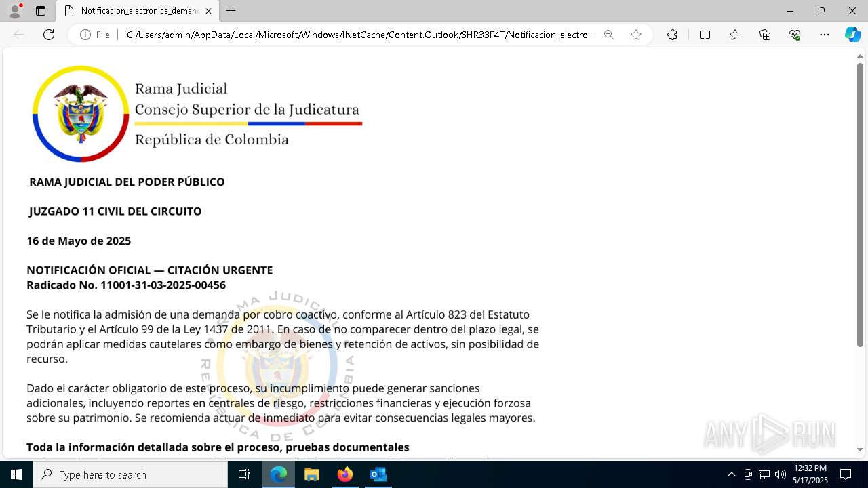The height and width of the screenshot is (488, 868).
Task: Open the notification center icon
Action: pos(846,474)
